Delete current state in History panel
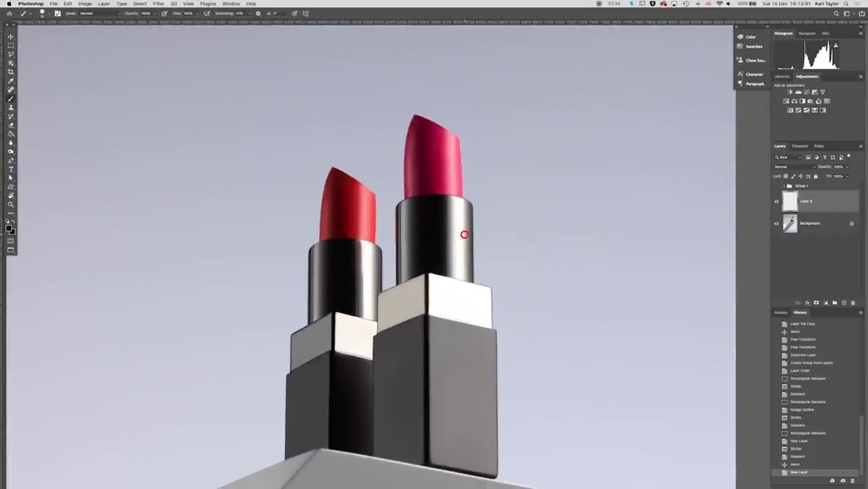Screen dimensions: 868x489 pos(852,481)
